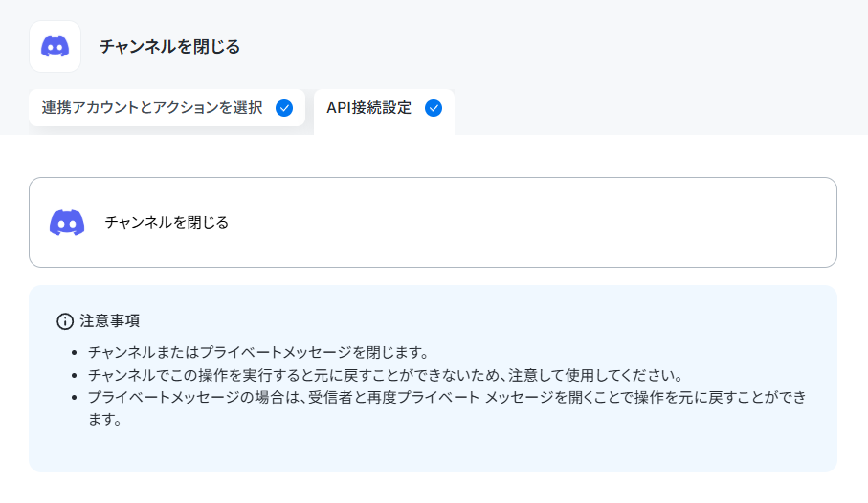Screen dimensions: 868x503
Task: Click the warning that the operation cannot be undone
Action: (386, 375)
